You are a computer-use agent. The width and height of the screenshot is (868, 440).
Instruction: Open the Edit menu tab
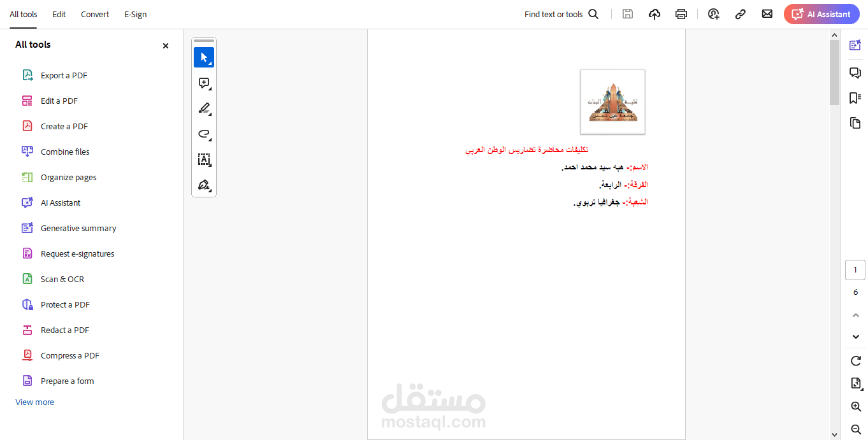click(x=59, y=14)
